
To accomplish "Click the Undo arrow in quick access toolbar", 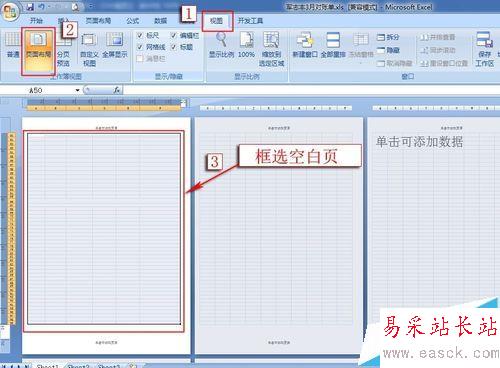I will click(42, 7).
